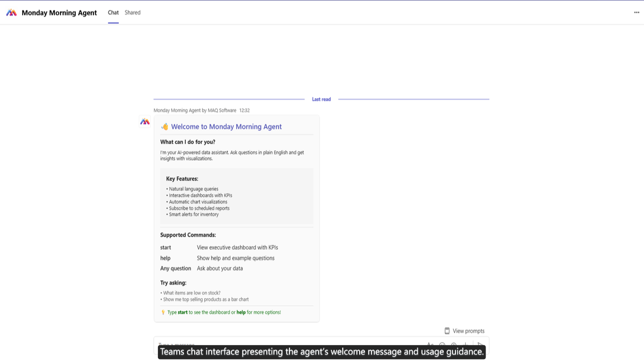644x362 pixels.
Task: Click 'View executive dashboard with KPIs' description
Action: click(x=238, y=247)
